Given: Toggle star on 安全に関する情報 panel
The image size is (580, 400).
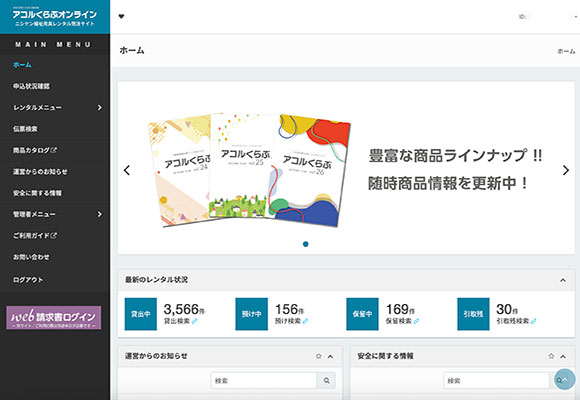Looking at the screenshot, I should 551,356.
